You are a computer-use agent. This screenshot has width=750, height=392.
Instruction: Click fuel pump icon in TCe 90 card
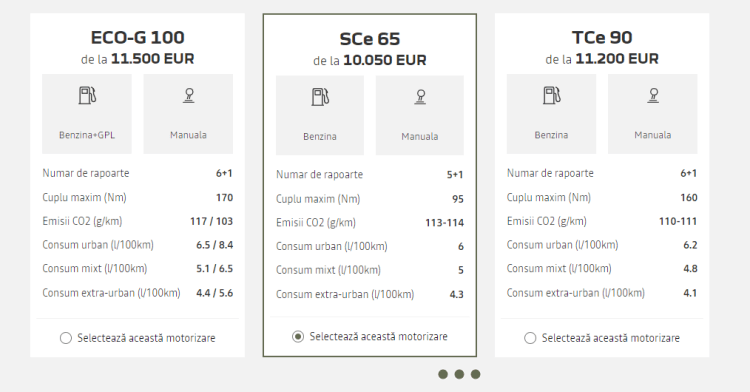[x=551, y=95]
